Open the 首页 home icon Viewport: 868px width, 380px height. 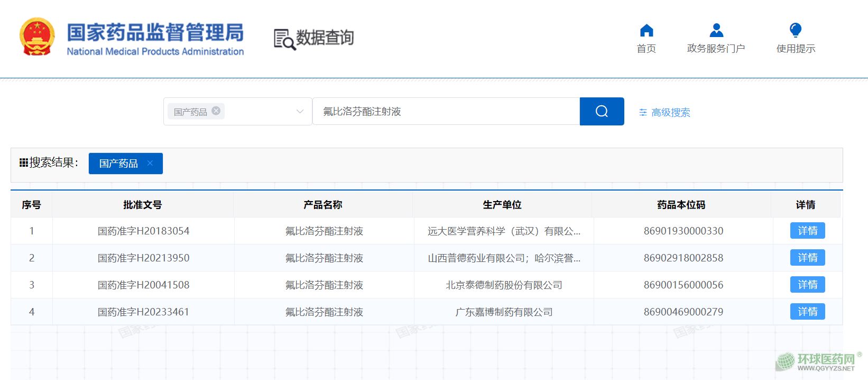point(646,31)
